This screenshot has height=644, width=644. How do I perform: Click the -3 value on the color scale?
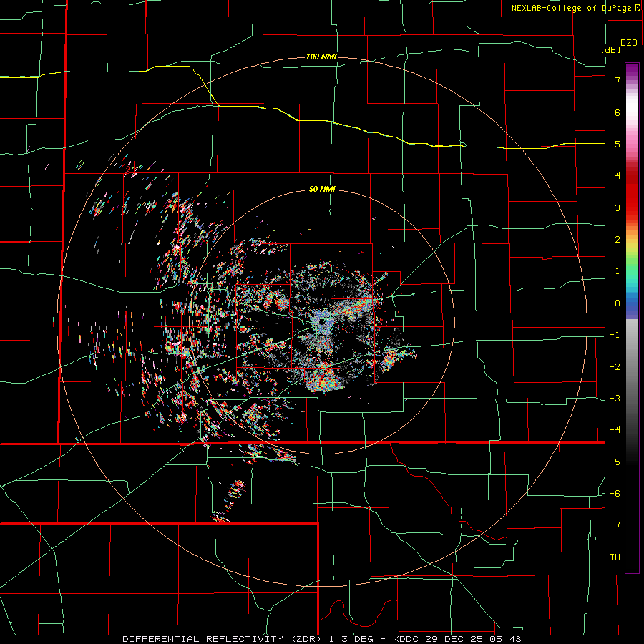615,399
